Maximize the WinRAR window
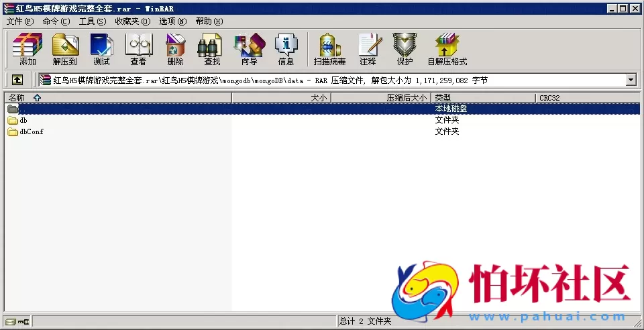Viewport: 644px width, 330px height. pos(623,9)
